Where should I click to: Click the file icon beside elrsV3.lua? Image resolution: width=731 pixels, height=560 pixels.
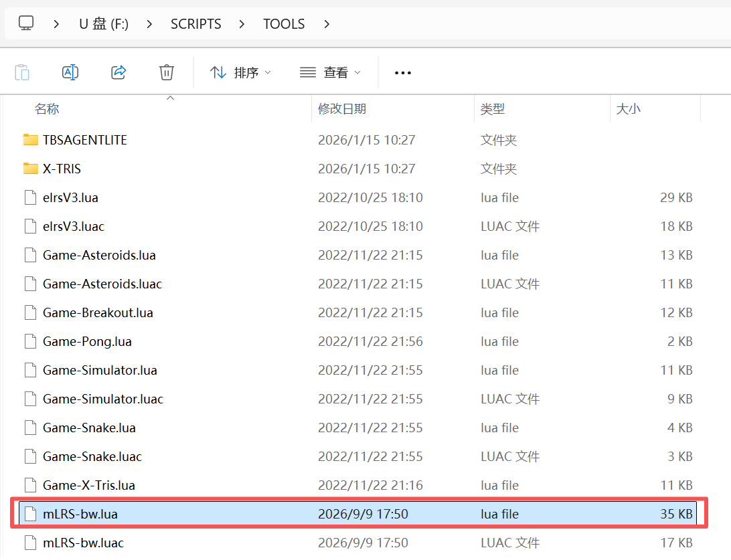[30, 197]
